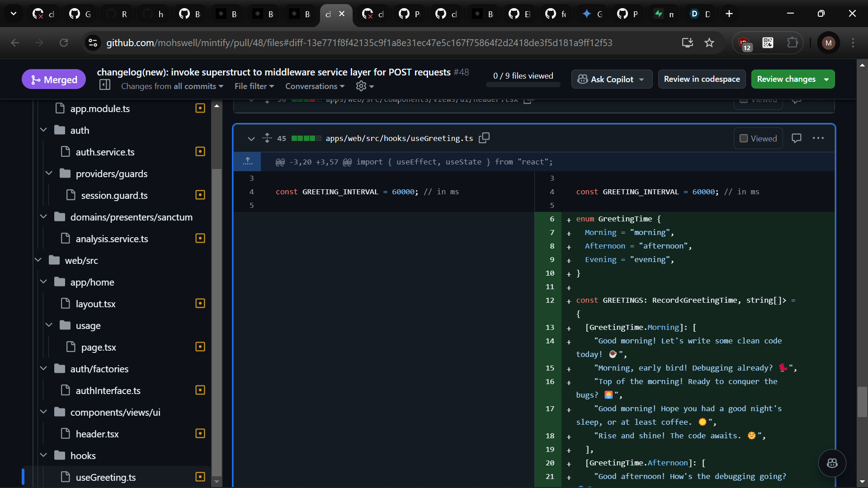Viewport: 868px width, 488px height.
Task: Click the Copilot floating chat icon
Action: (832, 463)
